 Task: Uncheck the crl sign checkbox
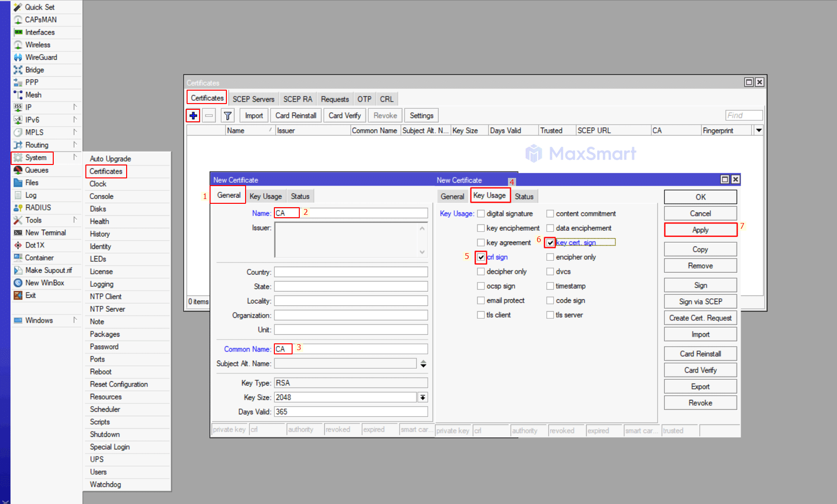click(x=481, y=257)
